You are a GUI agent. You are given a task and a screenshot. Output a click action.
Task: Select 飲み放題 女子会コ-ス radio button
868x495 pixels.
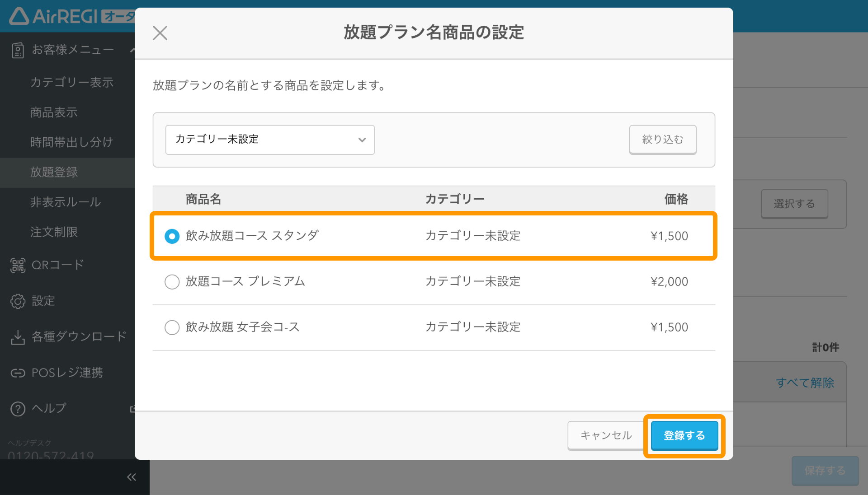pyautogui.click(x=172, y=327)
